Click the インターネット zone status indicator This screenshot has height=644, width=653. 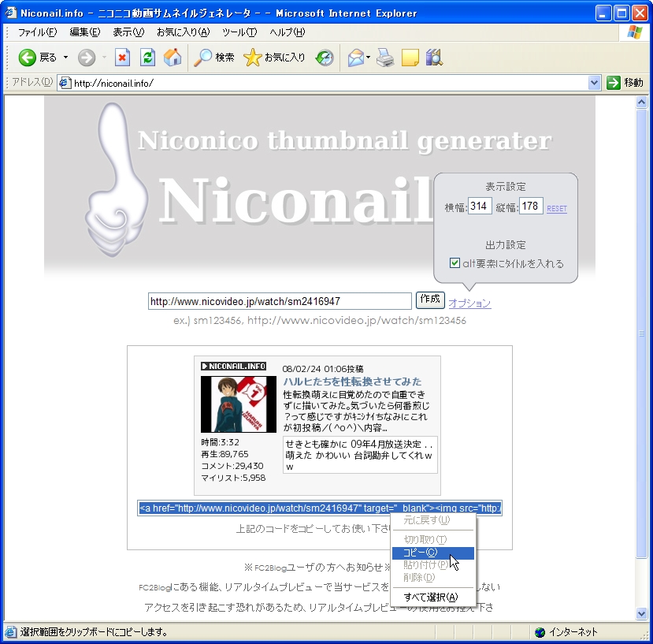coord(566,632)
